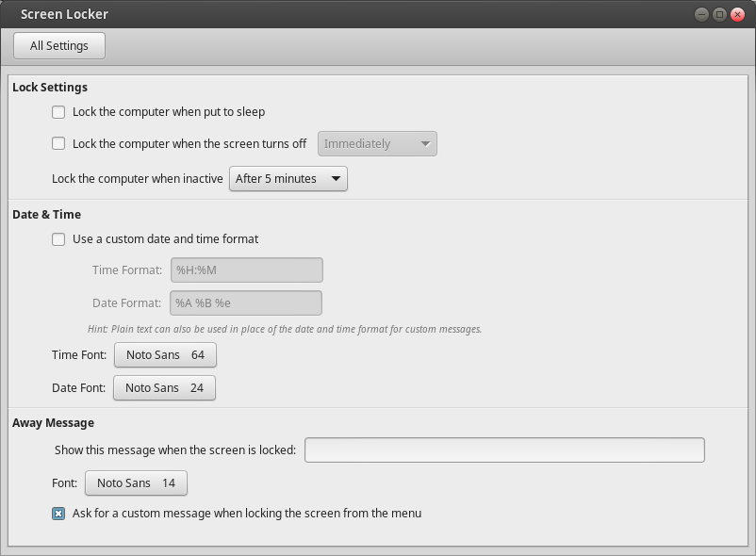Click the Away Message section heading
The height and width of the screenshot is (556, 756).
click(53, 423)
